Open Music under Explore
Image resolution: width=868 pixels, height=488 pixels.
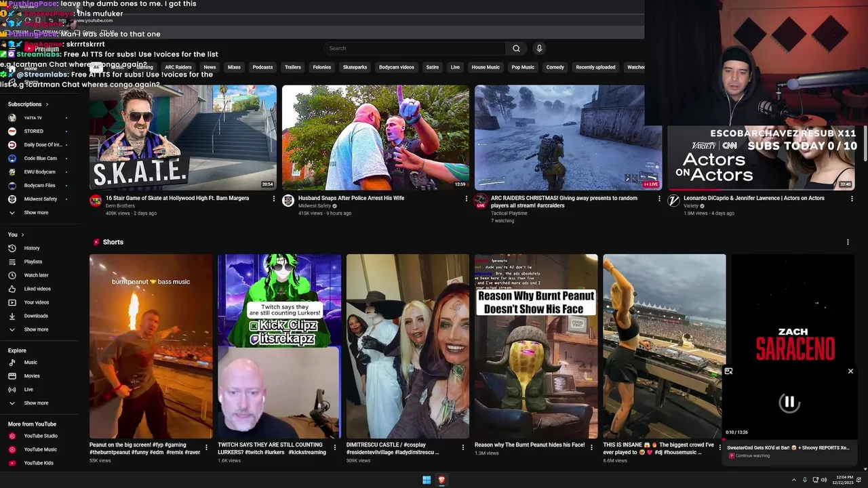coord(31,363)
